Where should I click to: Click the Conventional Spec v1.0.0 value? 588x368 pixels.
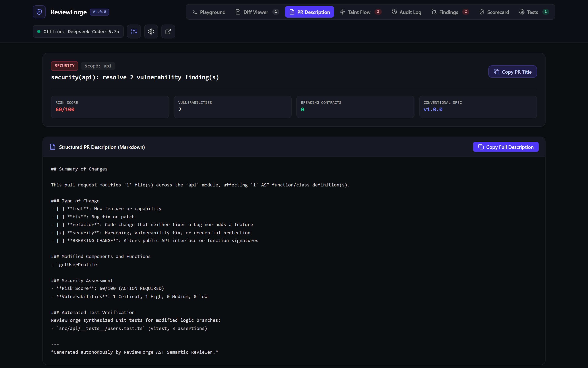[433, 110]
